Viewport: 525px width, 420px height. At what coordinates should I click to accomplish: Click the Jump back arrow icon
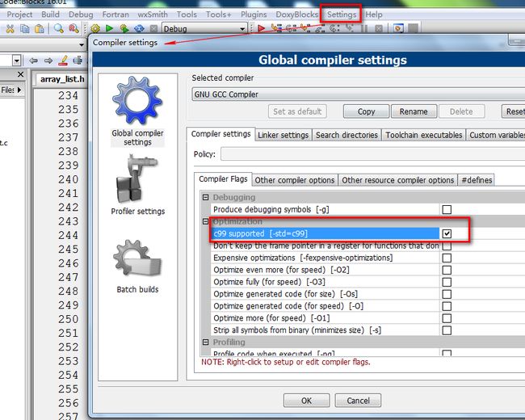click(33, 61)
